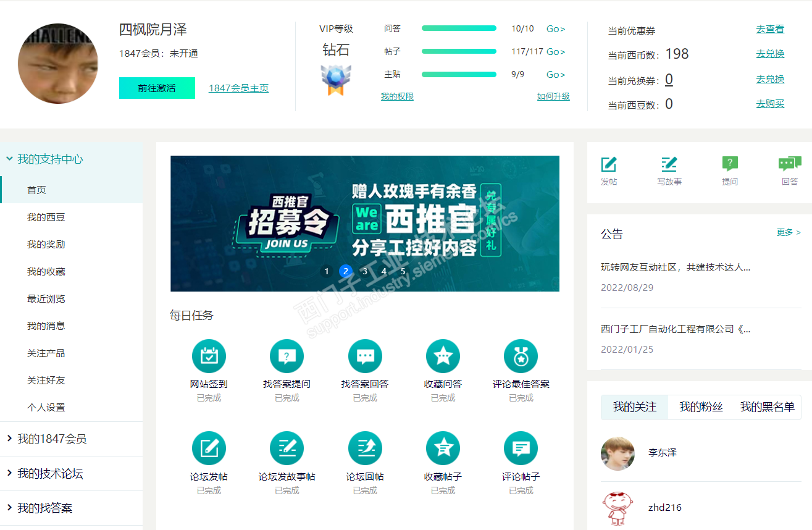Open the 评论帖子 task icon
This screenshot has width=812, height=530.
(521, 448)
